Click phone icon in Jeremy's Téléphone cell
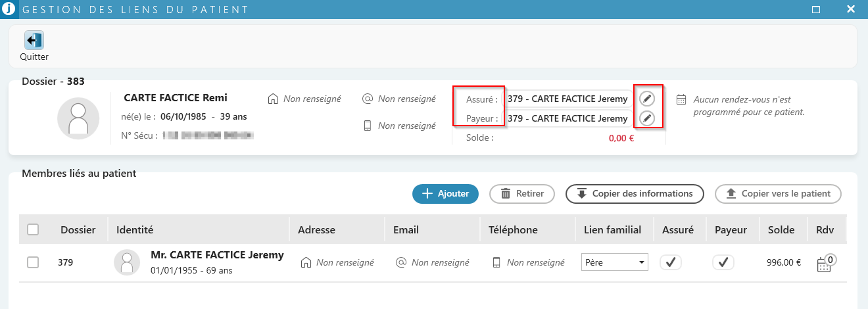The width and height of the screenshot is (868, 309). pos(497,262)
